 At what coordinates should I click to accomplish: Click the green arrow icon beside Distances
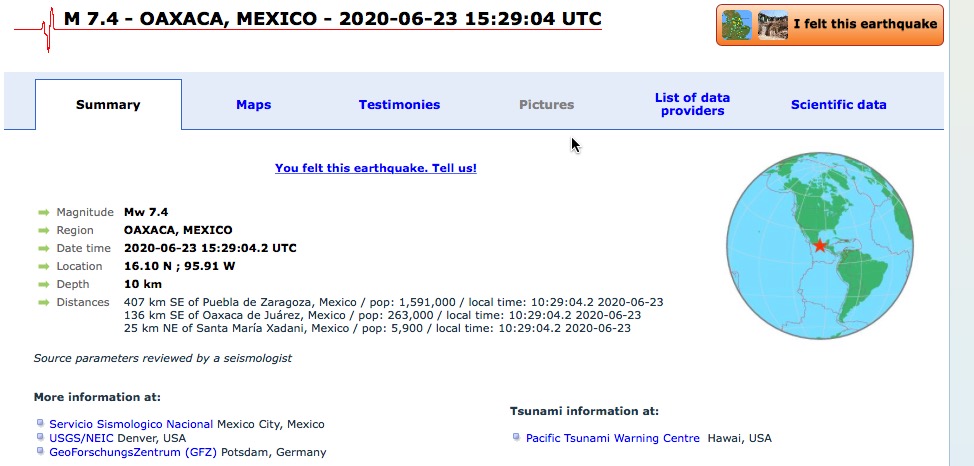point(43,303)
